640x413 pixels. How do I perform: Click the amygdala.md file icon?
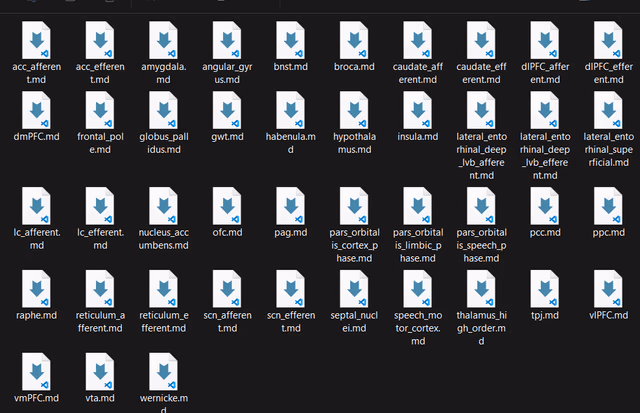pyautogui.click(x=164, y=40)
